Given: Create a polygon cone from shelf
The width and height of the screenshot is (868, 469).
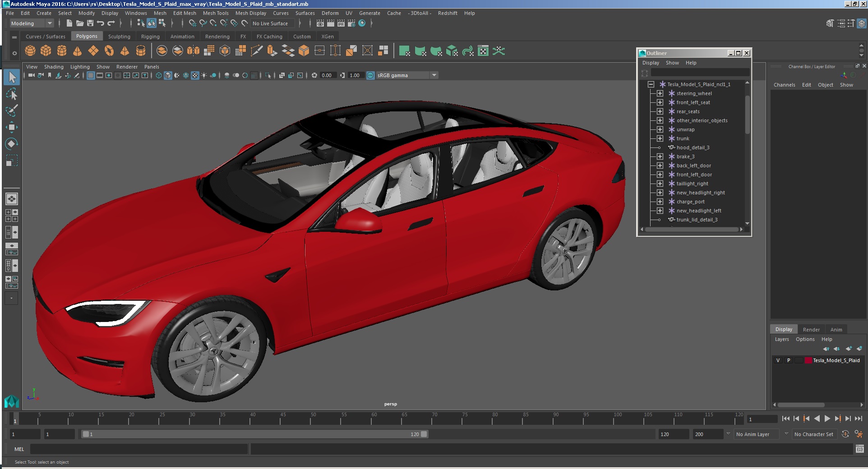Looking at the screenshot, I should 78,51.
